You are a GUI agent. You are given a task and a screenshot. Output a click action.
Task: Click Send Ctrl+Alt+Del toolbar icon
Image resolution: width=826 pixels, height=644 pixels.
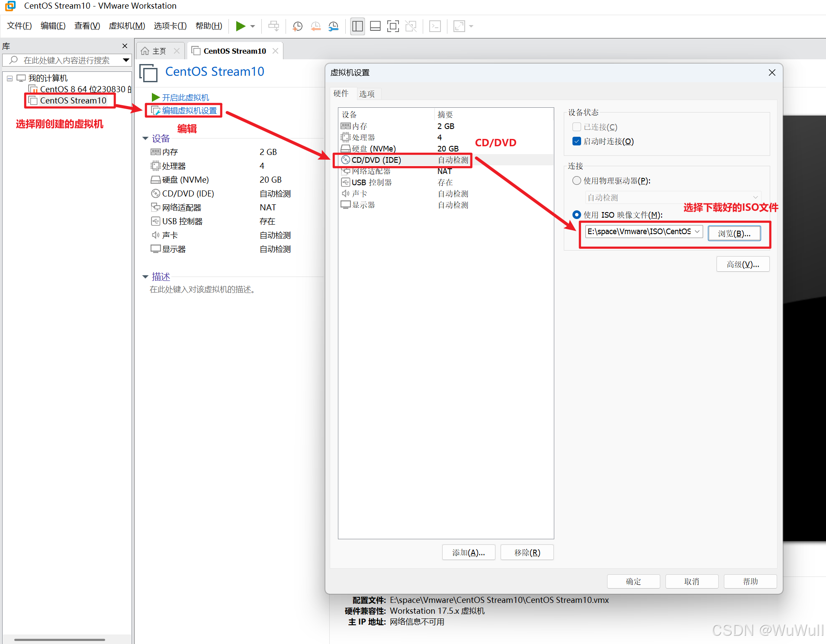(x=273, y=26)
